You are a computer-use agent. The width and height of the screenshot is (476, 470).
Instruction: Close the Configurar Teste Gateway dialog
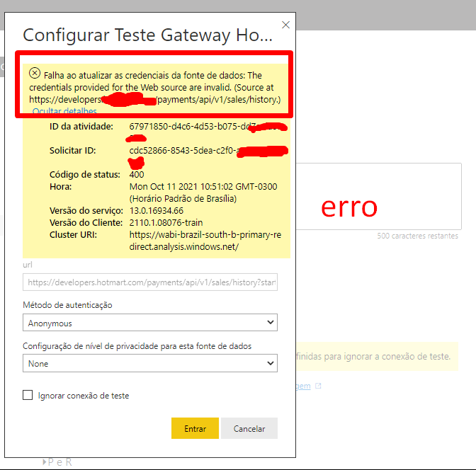pyautogui.click(x=285, y=25)
